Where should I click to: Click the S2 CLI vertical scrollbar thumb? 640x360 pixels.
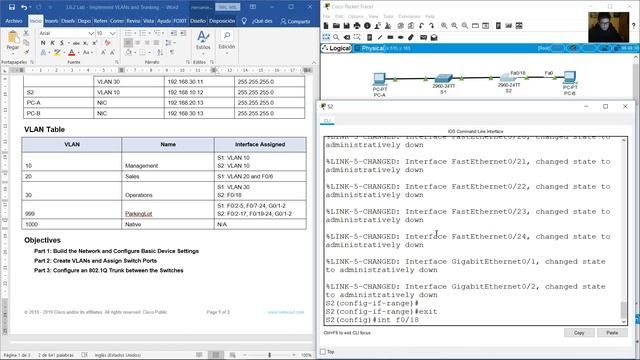pyautogui.click(x=624, y=310)
